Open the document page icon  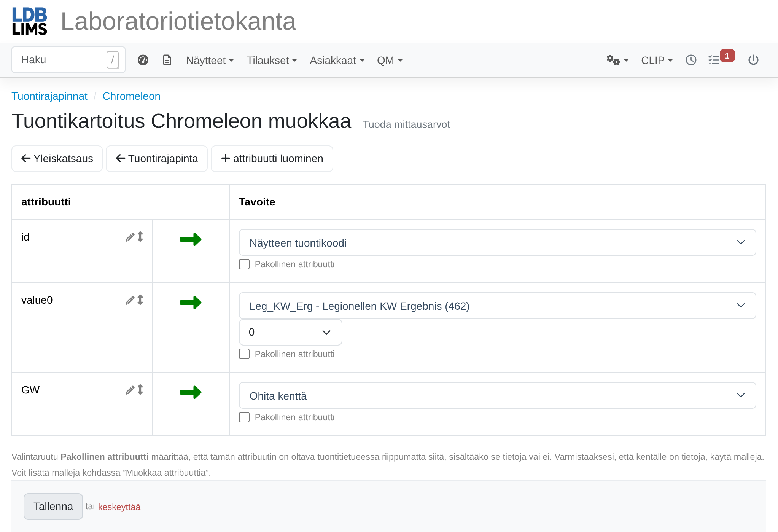click(167, 60)
